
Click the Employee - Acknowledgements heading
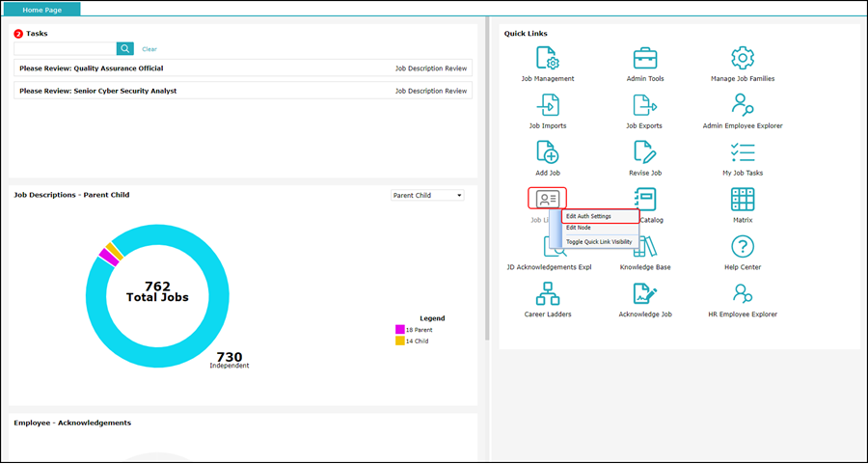(x=72, y=423)
